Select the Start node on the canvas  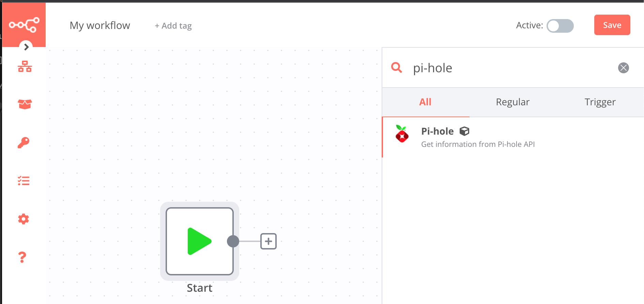point(200,241)
